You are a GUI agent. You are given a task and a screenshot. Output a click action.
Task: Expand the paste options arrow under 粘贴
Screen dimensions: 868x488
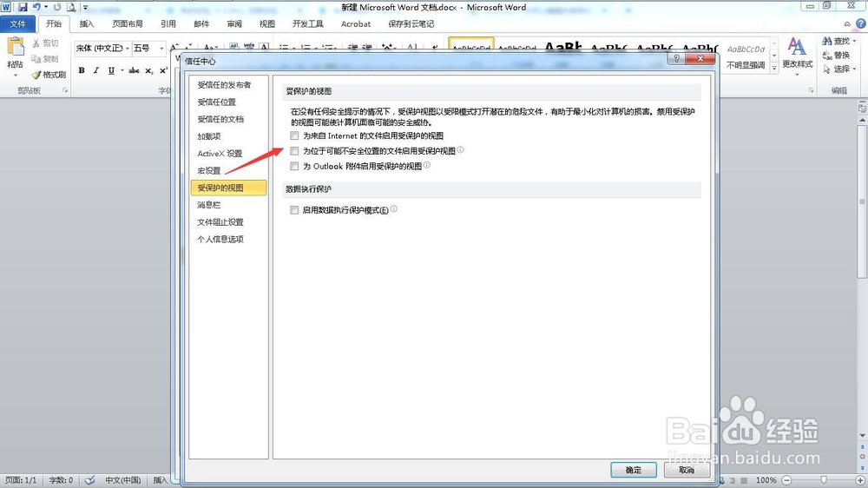16,75
